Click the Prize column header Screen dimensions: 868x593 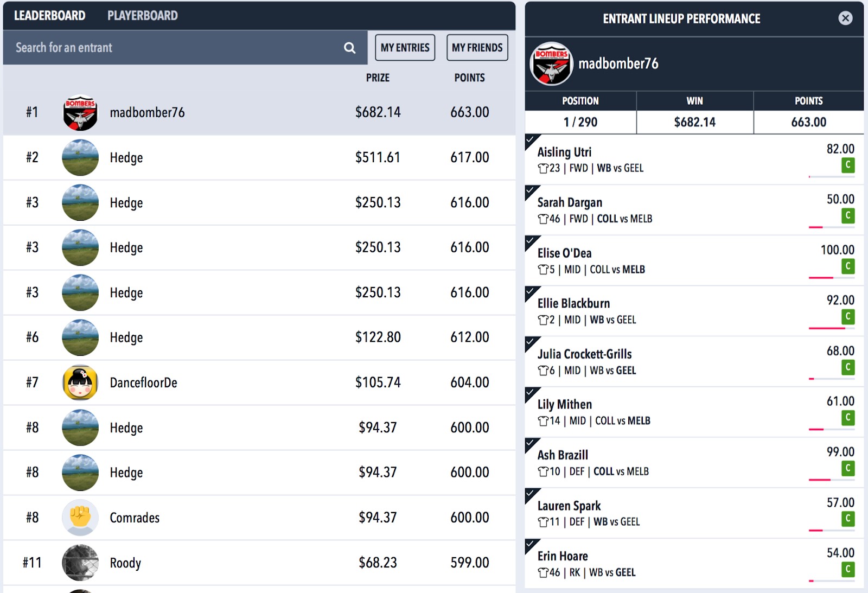tap(378, 78)
